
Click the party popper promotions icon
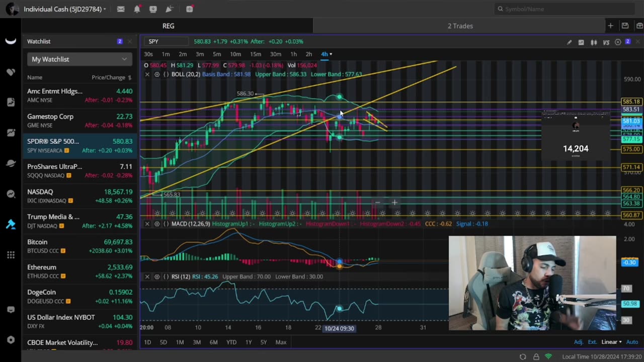click(170, 9)
